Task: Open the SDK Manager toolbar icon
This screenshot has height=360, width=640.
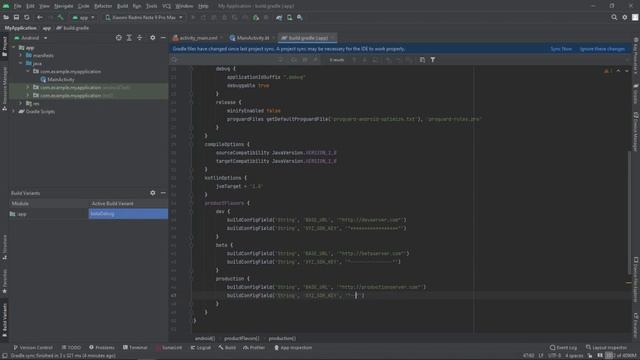Action: click(300, 18)
